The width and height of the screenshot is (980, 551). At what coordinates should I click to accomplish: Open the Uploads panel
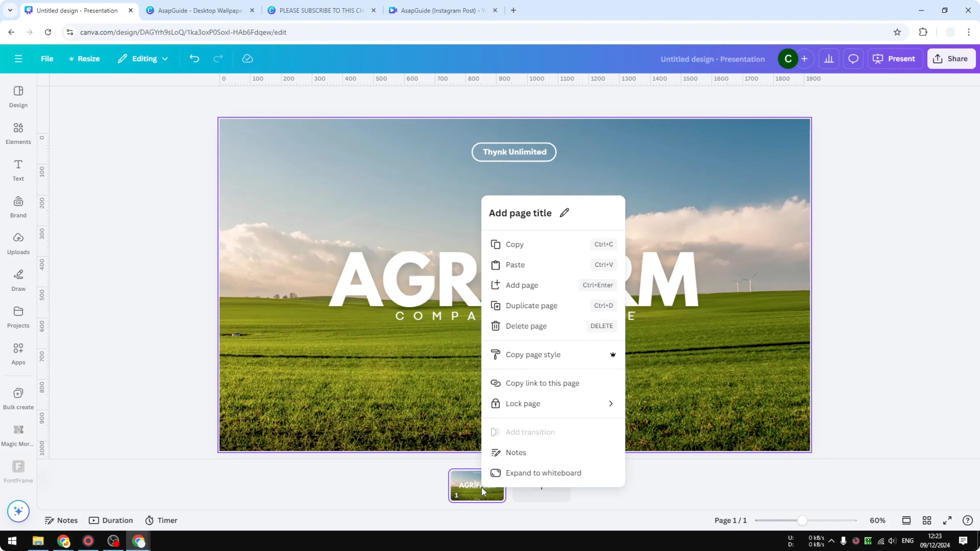(x=18, y=243)
